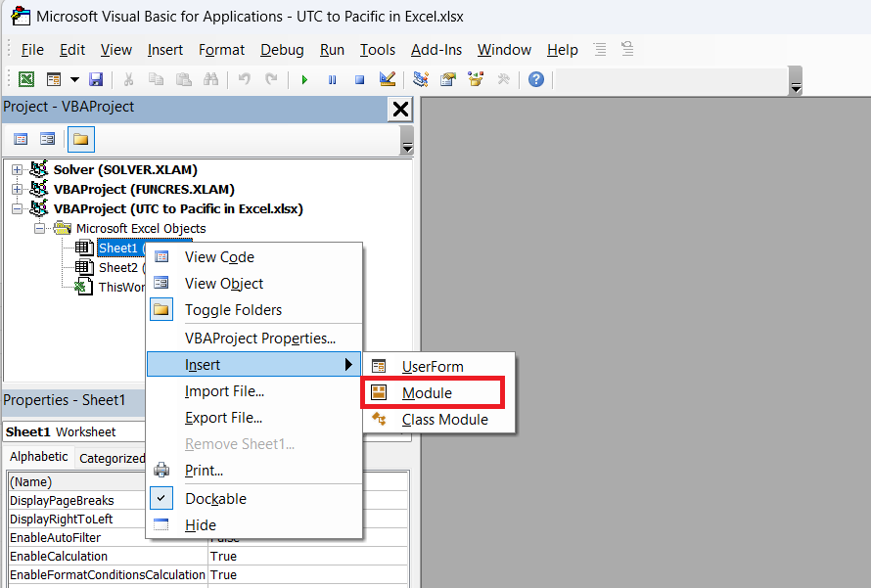Choose Hide from the context menu

click(x=254, y=524)
